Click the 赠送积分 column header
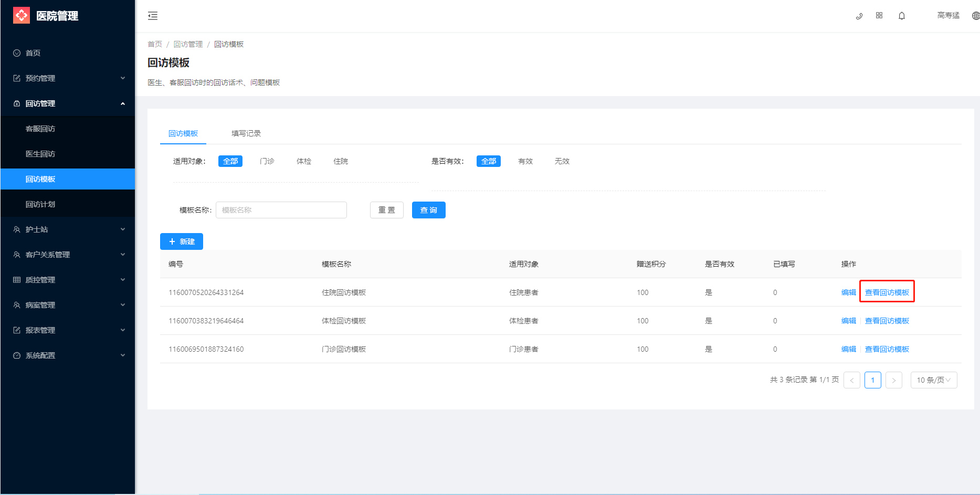 click(x=651, y=264)
